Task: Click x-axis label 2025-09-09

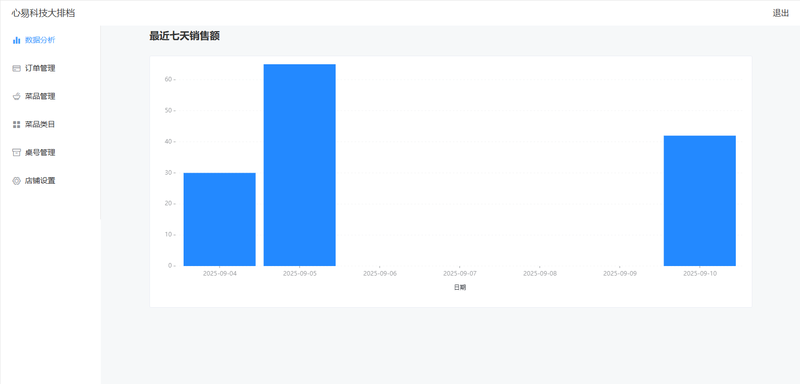Action: tap(620, 274)
